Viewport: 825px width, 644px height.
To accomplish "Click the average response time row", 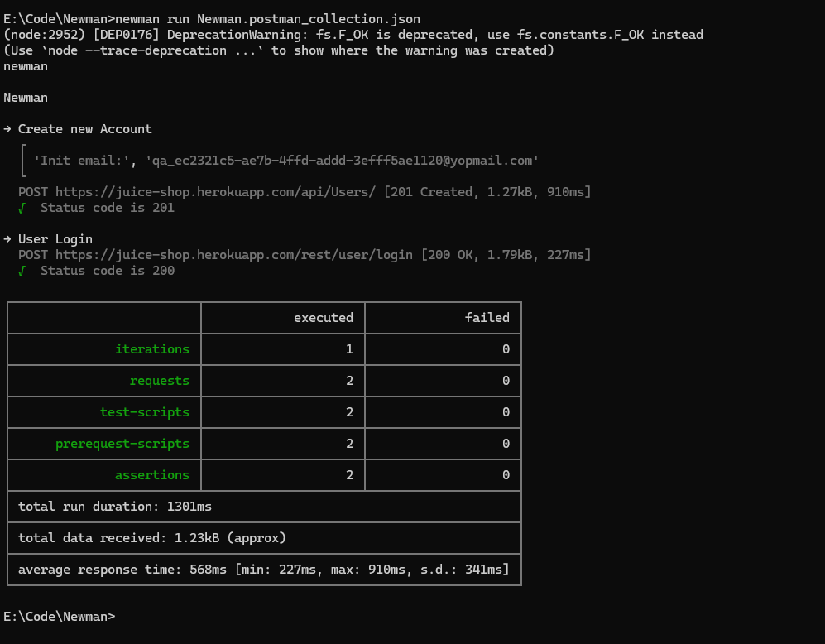I will tap(263, 570).
